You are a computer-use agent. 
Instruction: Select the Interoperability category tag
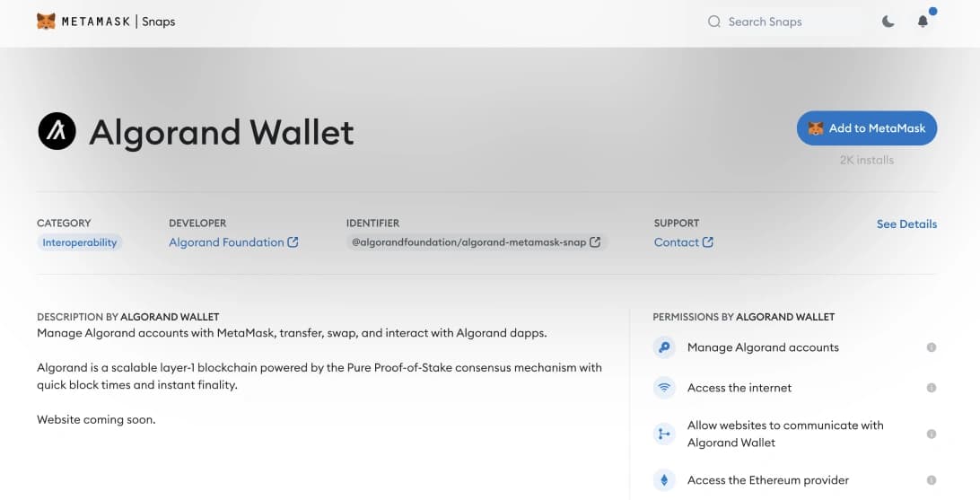point(79,242)
